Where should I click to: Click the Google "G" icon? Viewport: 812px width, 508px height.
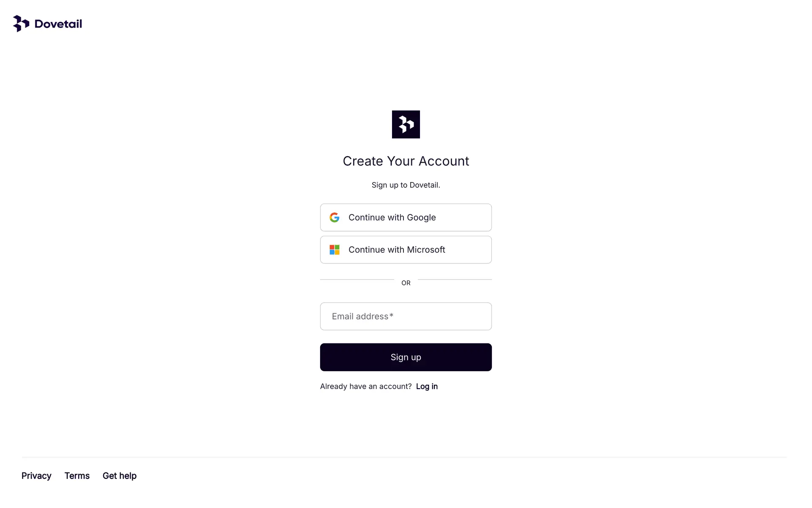[335, 218]
